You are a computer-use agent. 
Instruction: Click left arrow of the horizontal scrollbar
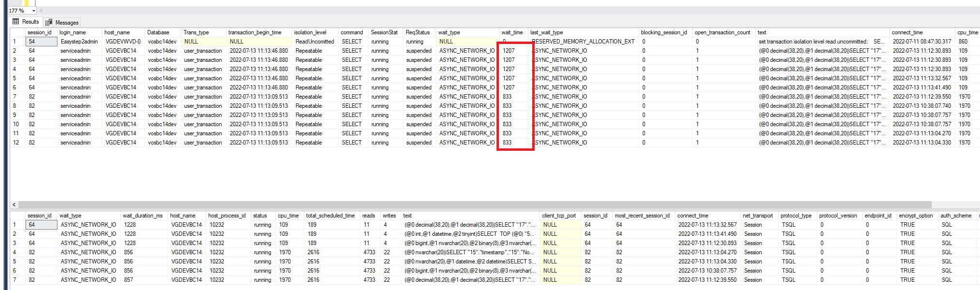14,204
